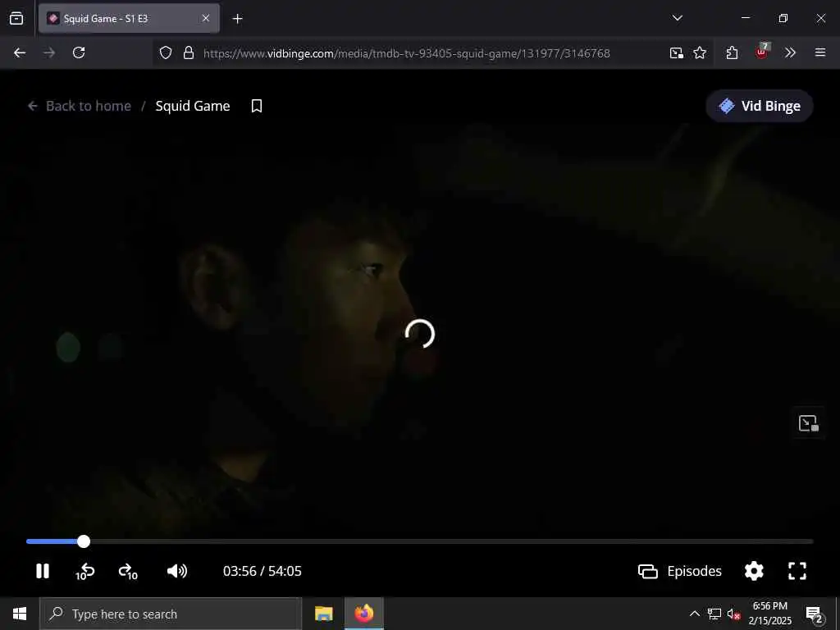Click the muted speaker tray icon

(734, 614)
